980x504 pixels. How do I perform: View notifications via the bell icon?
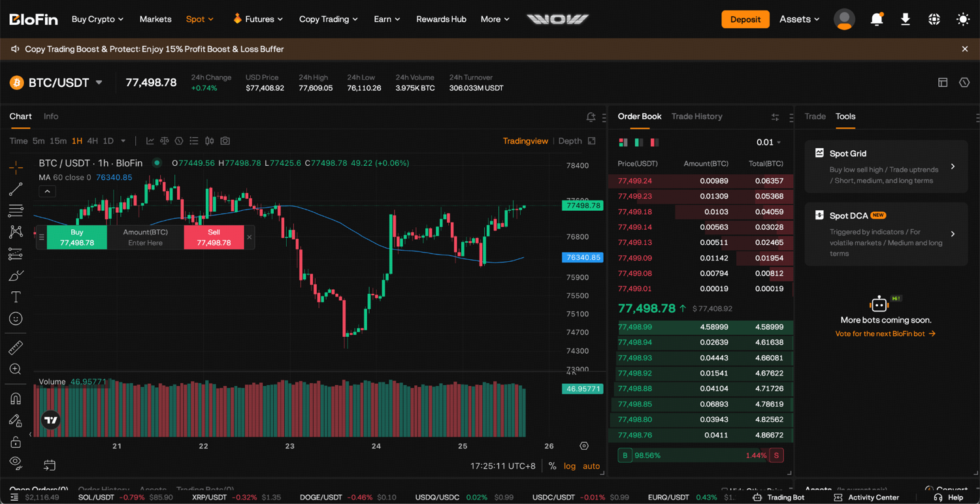[x=877, y=19]
